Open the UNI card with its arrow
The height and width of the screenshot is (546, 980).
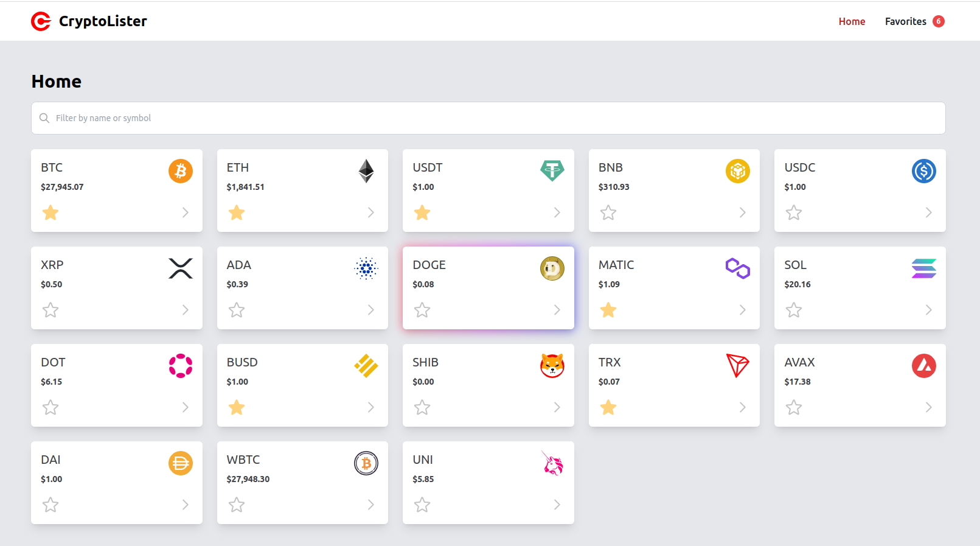click(x=557, y=505)
